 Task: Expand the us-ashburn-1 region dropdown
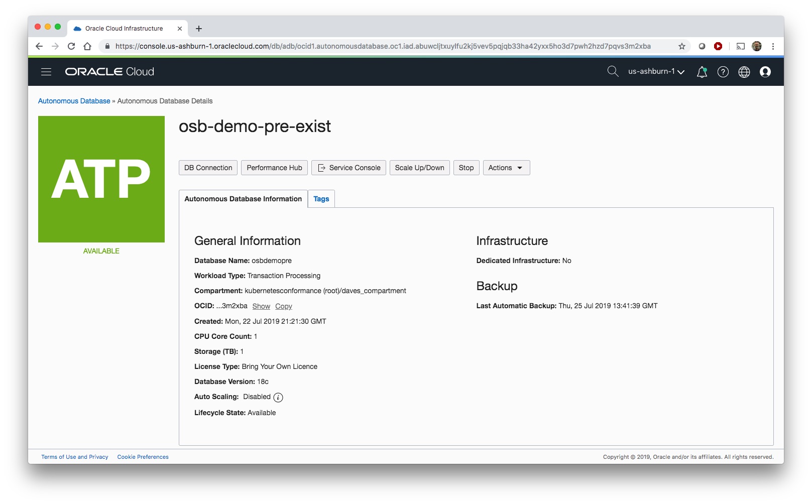tap(656, 71)
